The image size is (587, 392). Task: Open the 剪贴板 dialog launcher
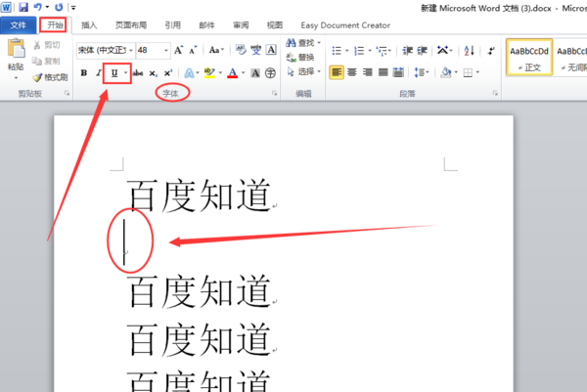(x=67, y=93)
